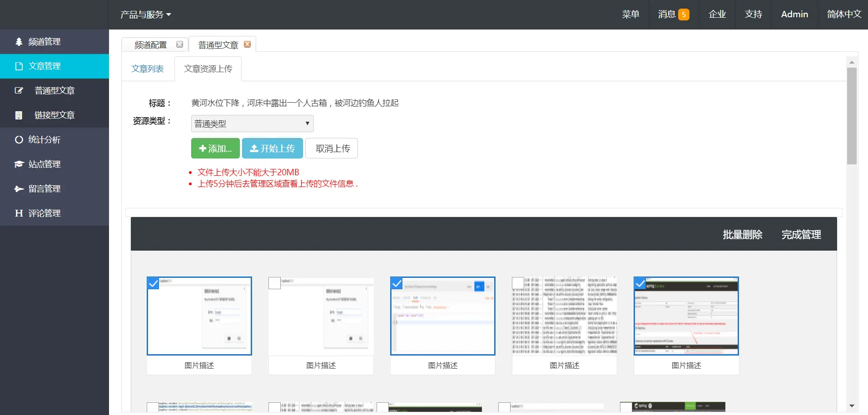
Task: Click the fifth Eureka screenshot thumbnail
Action: point(686,316)
